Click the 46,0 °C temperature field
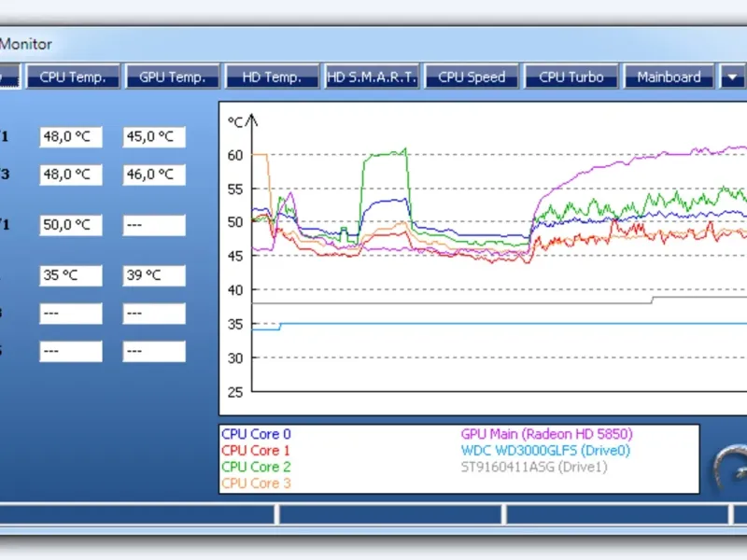This screenshot has height=560, width=747. [x=154, y=175]
